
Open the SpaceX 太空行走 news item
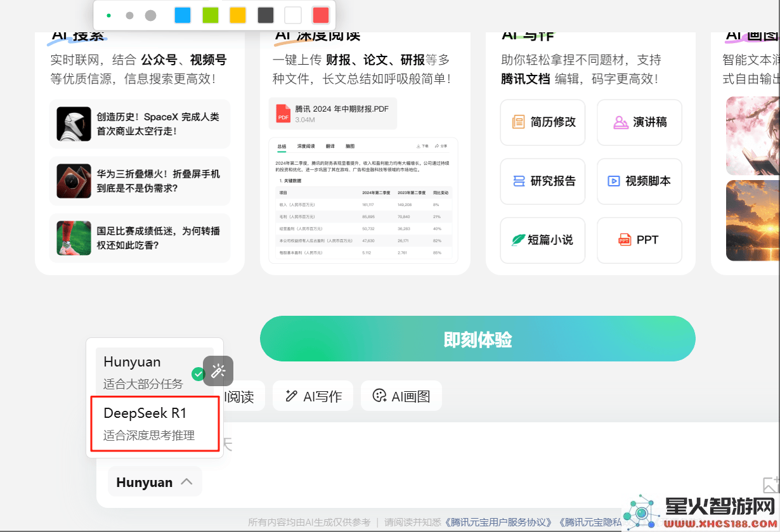(140, 124)
